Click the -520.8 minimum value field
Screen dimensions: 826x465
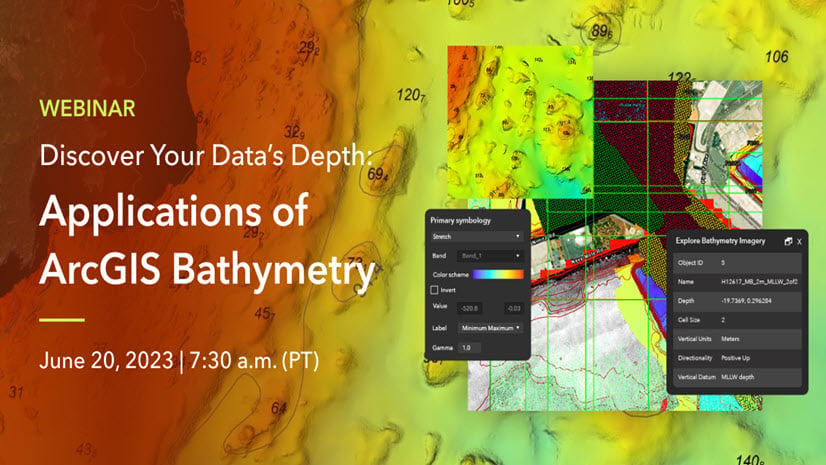tap(469, 308)
